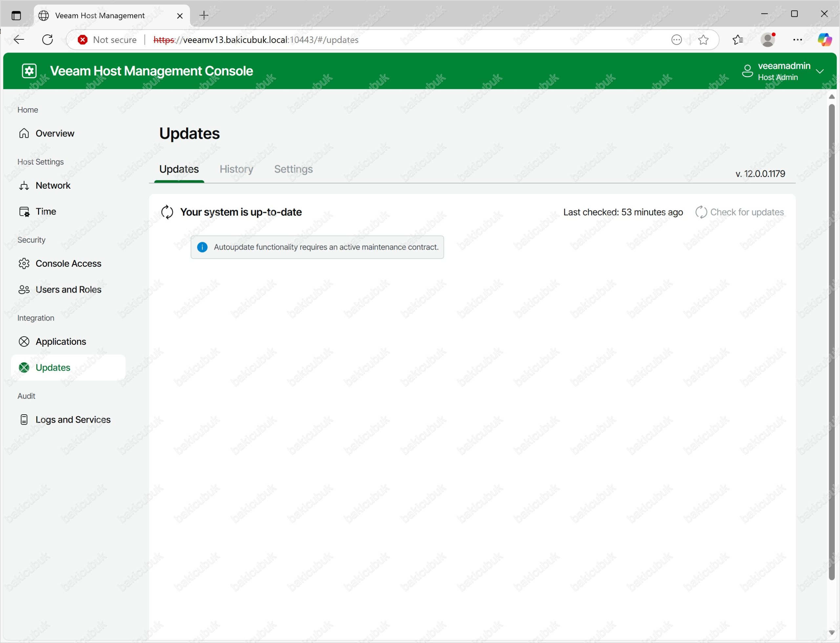Switch to the Settings tab
This screenshot has width=840, height=643.
tap(293, 169)
